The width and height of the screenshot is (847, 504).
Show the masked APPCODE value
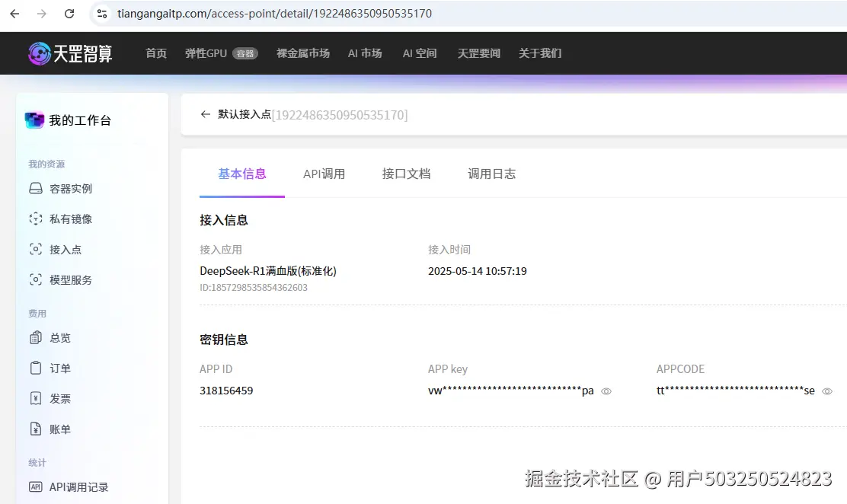pyautogui.click(x=826, y=391)
